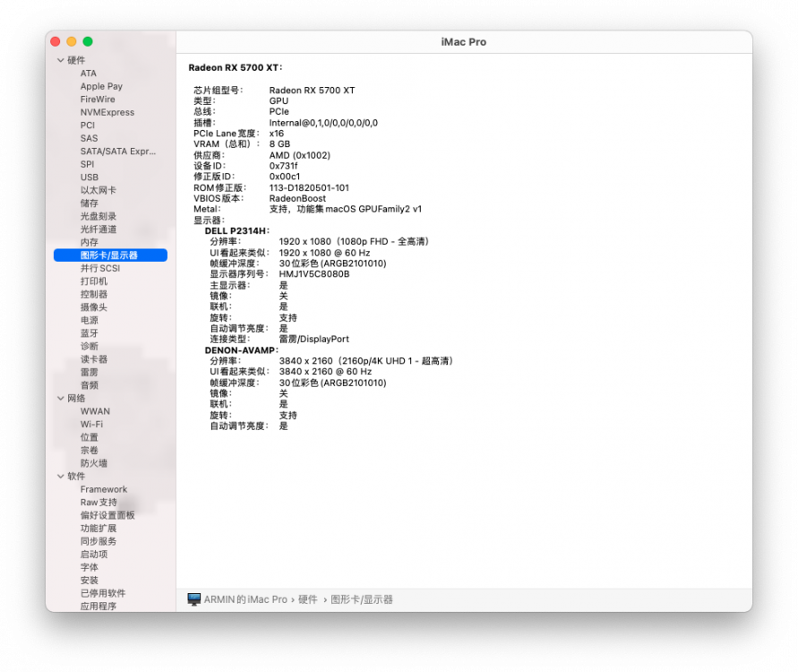Click the iMac Pro window title
The height and width of the screenshot is (672, 798).
(x=464, y=42)
